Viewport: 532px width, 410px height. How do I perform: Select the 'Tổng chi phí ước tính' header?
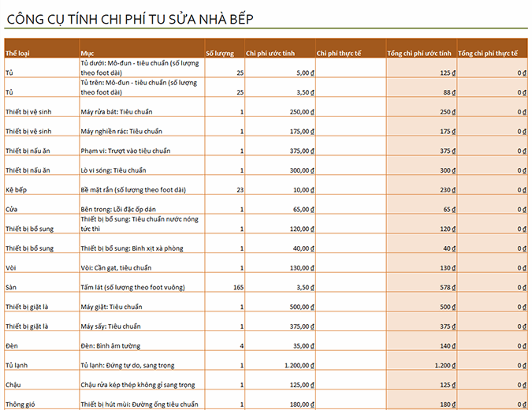pyautogui.click(x=421, y=53)
